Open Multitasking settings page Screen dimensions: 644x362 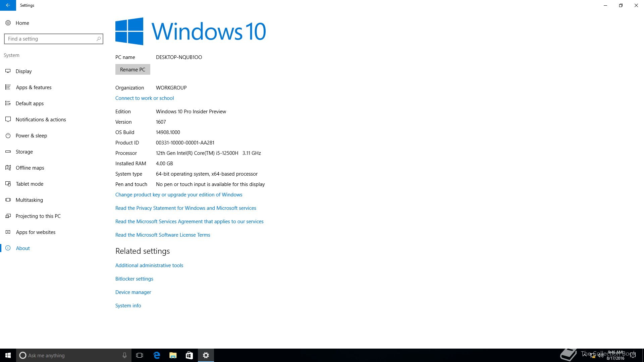point(29,200)
